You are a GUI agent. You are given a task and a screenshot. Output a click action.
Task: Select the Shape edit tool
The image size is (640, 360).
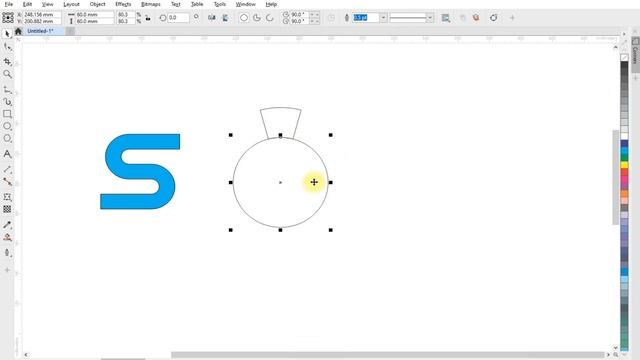tap(7, 47)
